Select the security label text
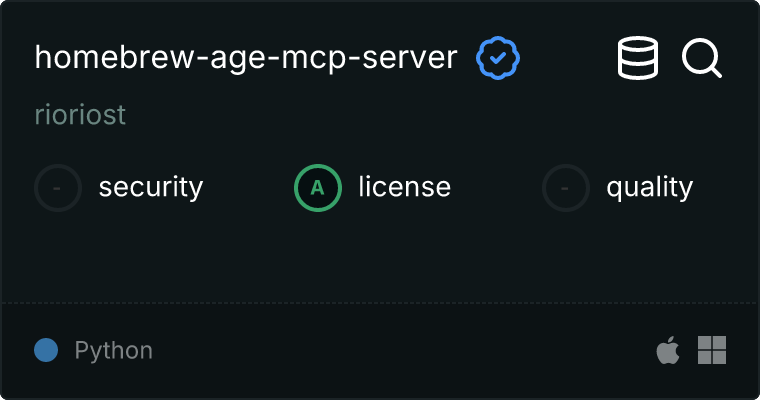Image resolution: width=760 pixels, height=400 pixels. (x=151, y=187)
